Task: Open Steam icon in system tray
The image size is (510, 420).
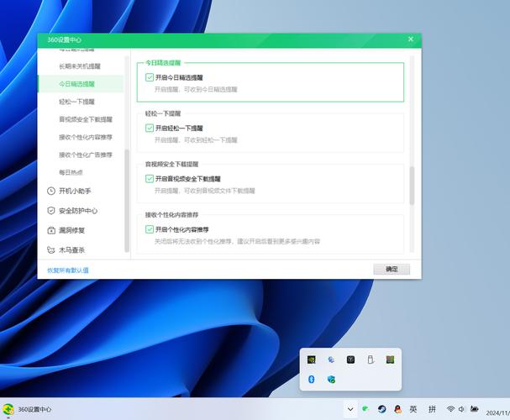Action: (381, 409)
